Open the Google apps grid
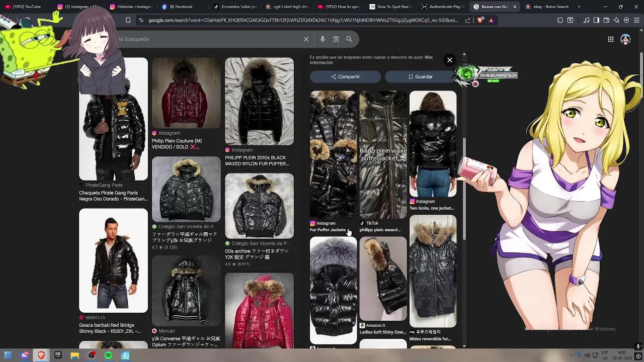 [610, 39]
